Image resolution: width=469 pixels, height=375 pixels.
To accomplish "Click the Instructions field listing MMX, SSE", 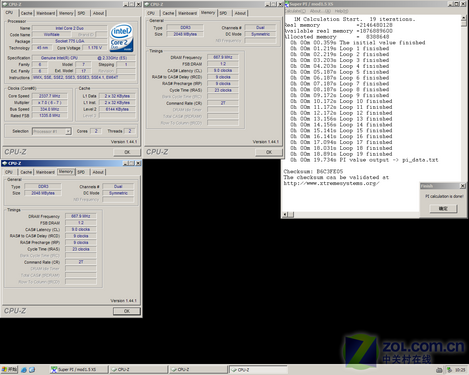I will tap(84, 77).
